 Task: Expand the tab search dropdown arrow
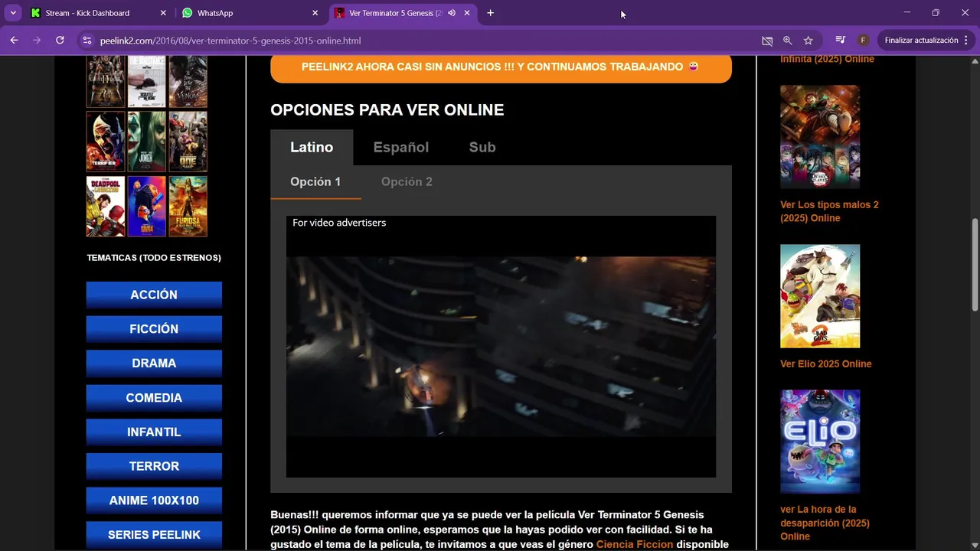13,13
